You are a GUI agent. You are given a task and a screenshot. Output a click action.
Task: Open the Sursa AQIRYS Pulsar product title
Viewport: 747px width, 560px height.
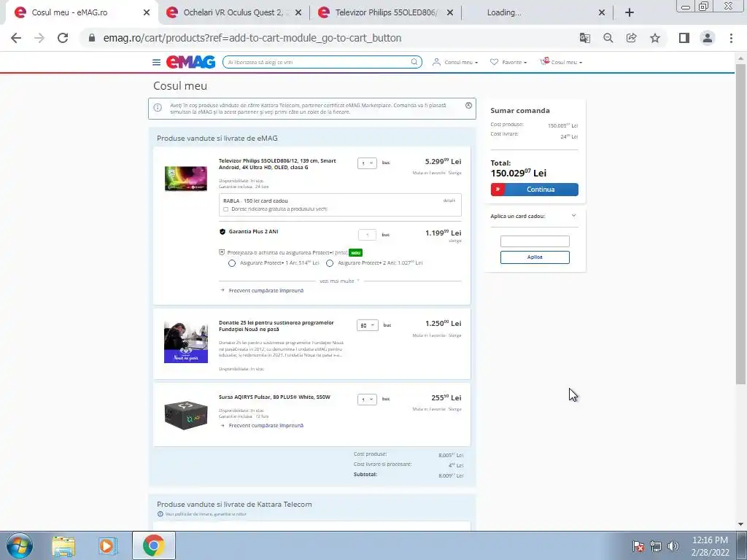pos(274,397)
